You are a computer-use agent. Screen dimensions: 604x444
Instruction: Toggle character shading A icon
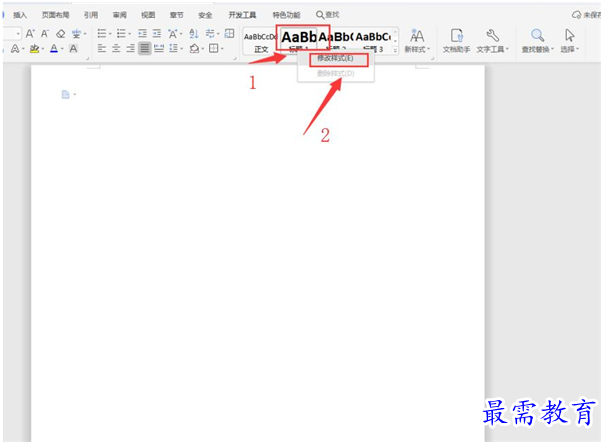(73, 49)
